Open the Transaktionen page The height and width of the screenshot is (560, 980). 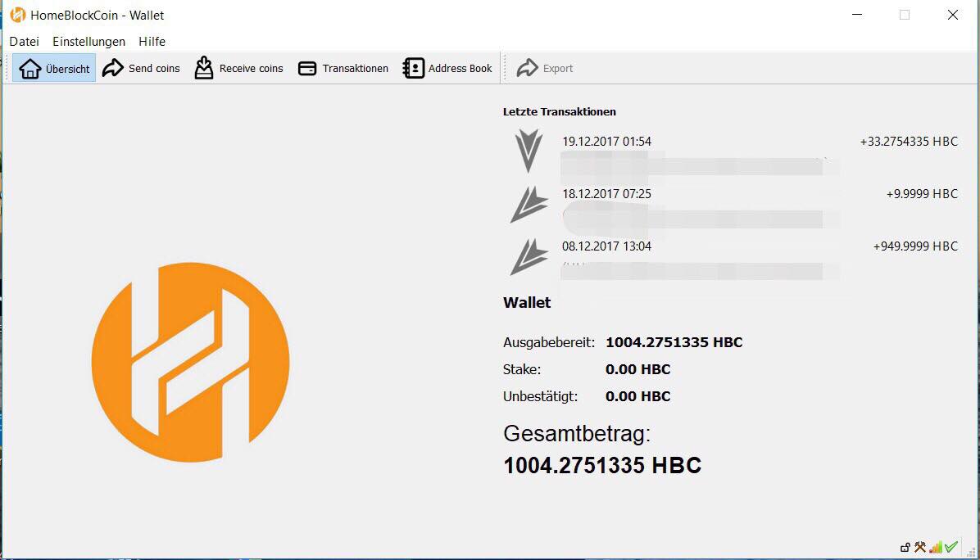pos(343,68)
